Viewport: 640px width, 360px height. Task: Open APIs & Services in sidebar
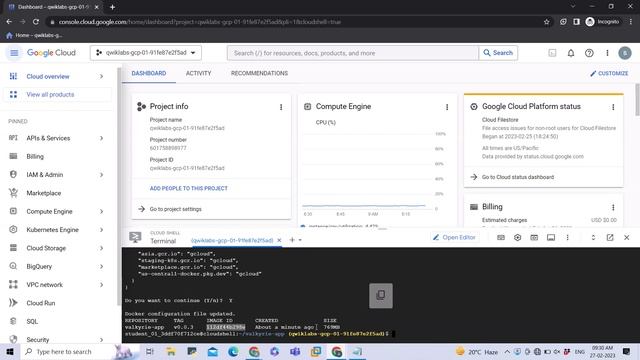(48, 138)
